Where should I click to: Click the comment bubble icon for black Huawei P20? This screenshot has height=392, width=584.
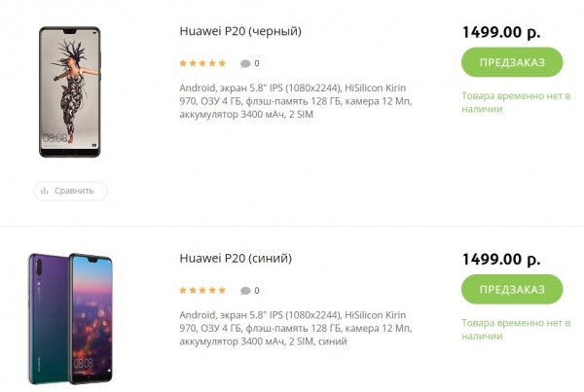coord(245,63)
